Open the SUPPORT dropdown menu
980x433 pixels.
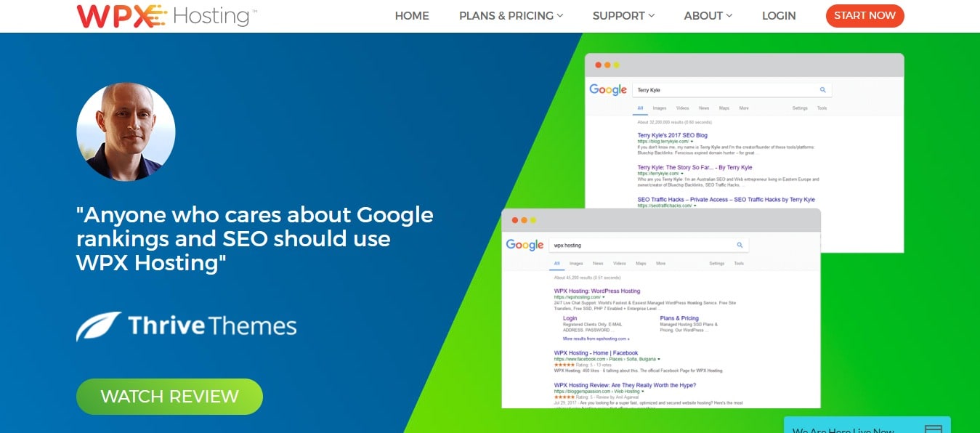click(x=623, y=15)
